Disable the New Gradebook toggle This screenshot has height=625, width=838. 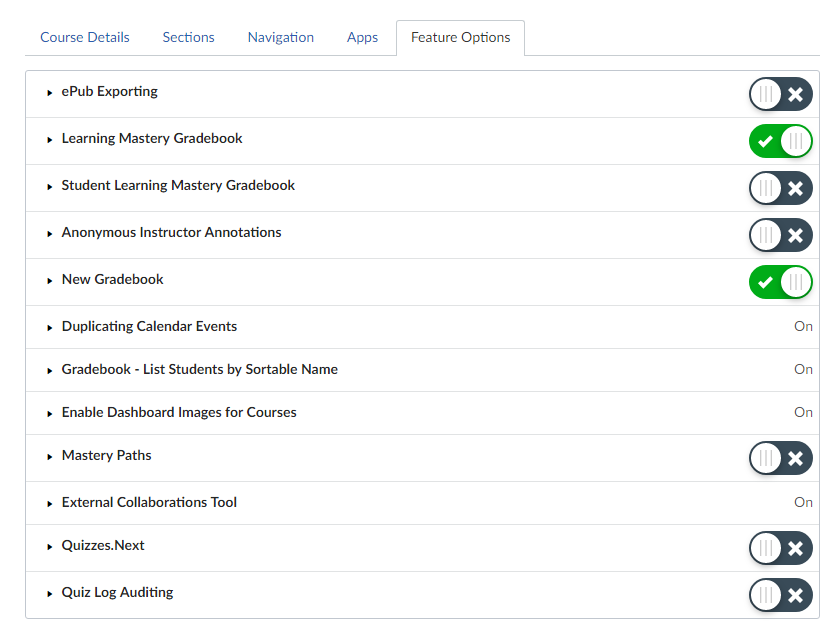[780, 282]
